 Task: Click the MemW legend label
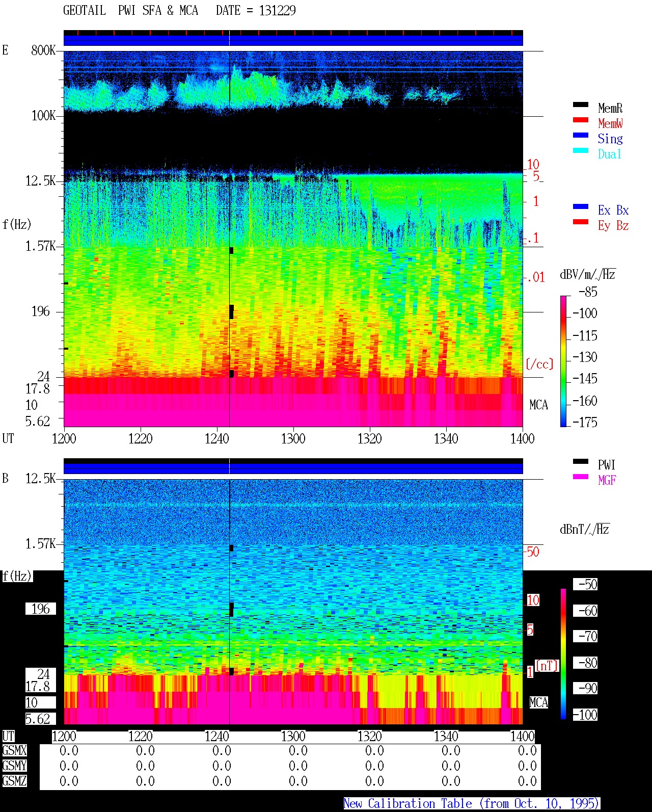tap(610, 123)
